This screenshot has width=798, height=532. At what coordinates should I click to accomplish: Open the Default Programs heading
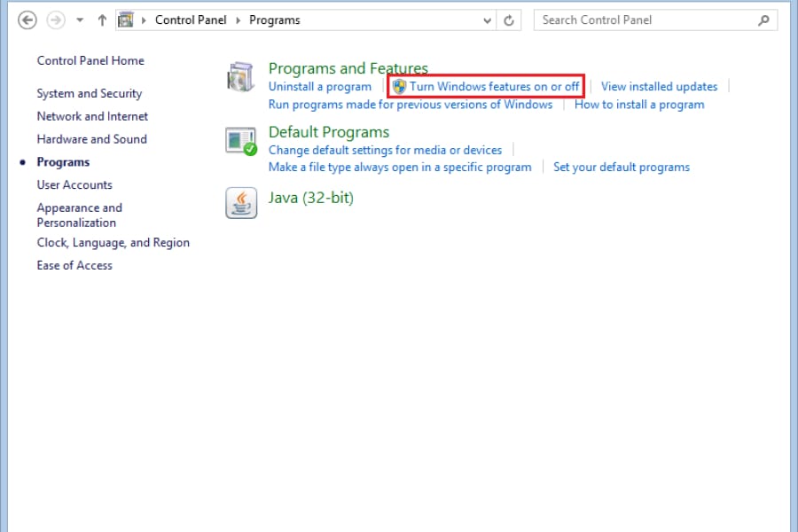click(x=329, y=132)
